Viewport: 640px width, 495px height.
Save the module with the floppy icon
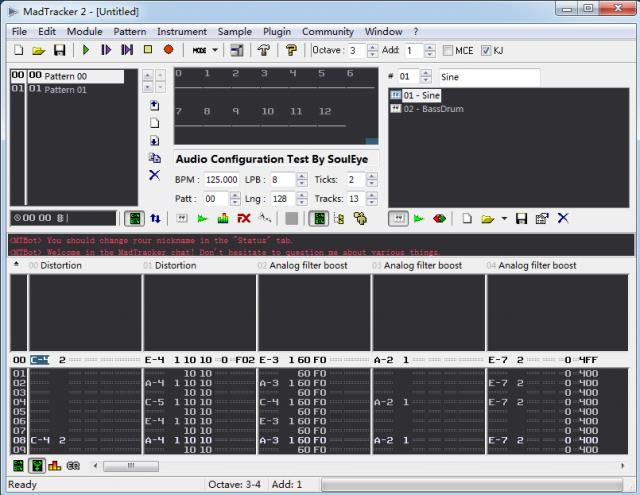60,50
